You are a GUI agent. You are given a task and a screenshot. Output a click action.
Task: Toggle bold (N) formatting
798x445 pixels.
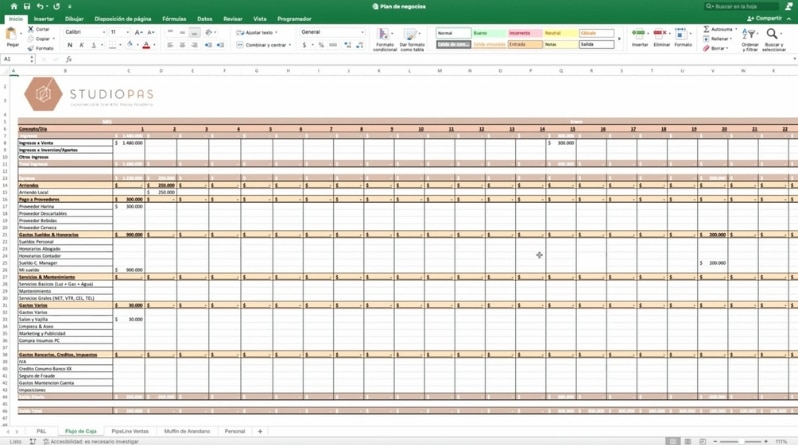point(70,45)
